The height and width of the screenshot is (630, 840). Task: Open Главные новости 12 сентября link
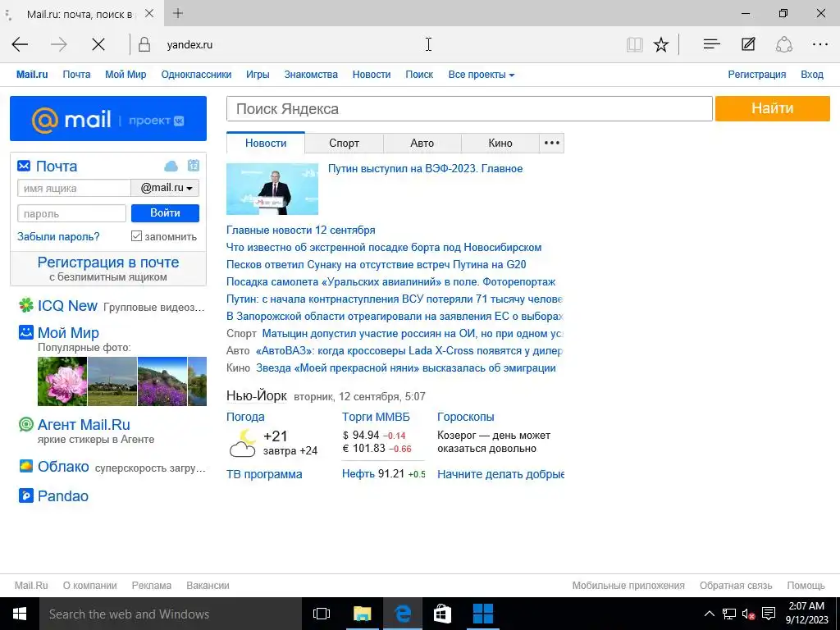(x=300, y=231)
